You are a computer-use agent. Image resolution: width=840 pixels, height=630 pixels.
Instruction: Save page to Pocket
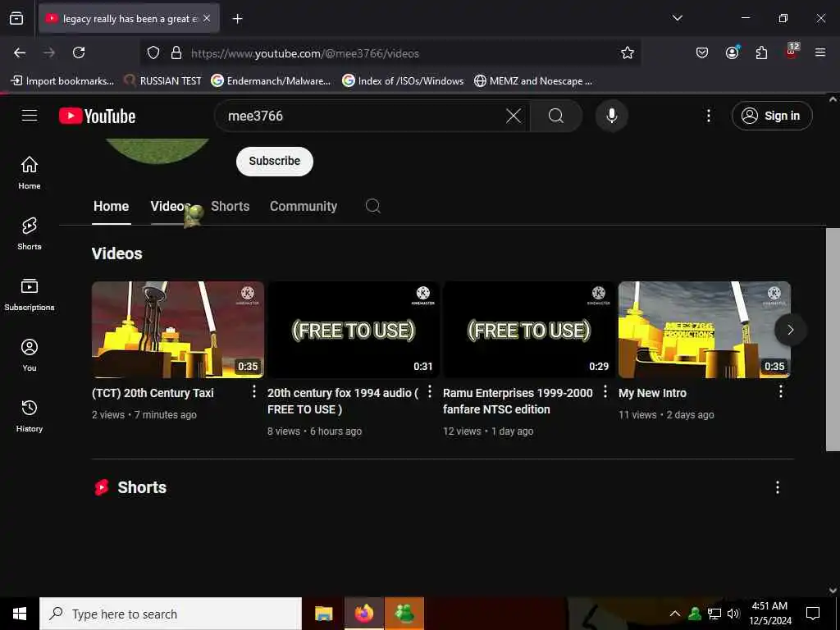click(x=702, y=52)
